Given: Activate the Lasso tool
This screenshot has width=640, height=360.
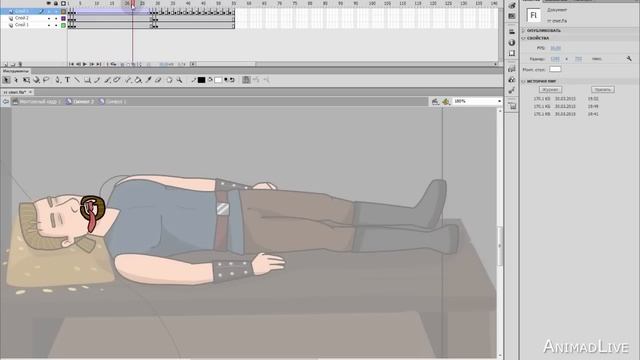Looking at the screenshot, I should [x=46, y=80].
